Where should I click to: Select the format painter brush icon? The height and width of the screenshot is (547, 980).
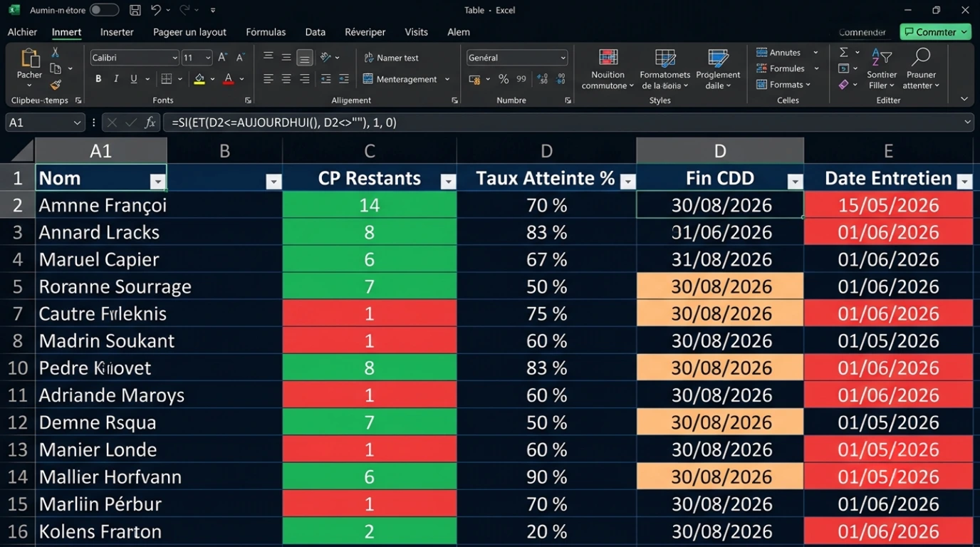click(56, 85)
